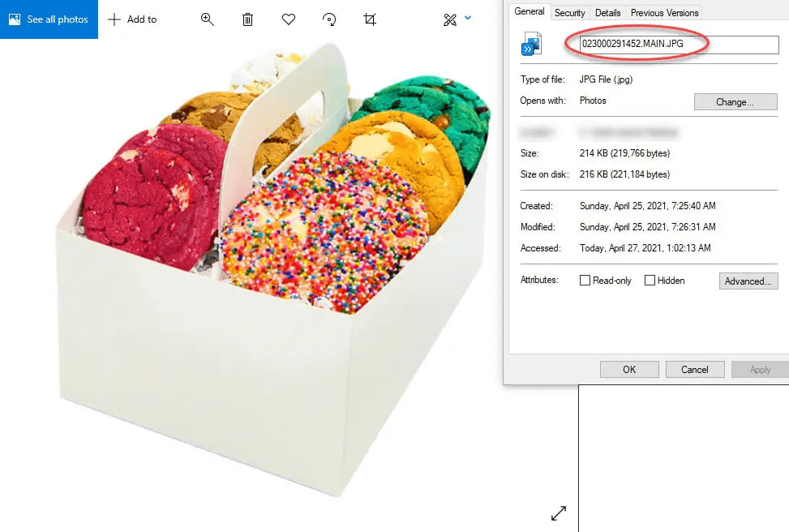The height and width of the screenshot is (532, 789).
Task: Open Advanced attributes
Action: (x=748, y=280)
